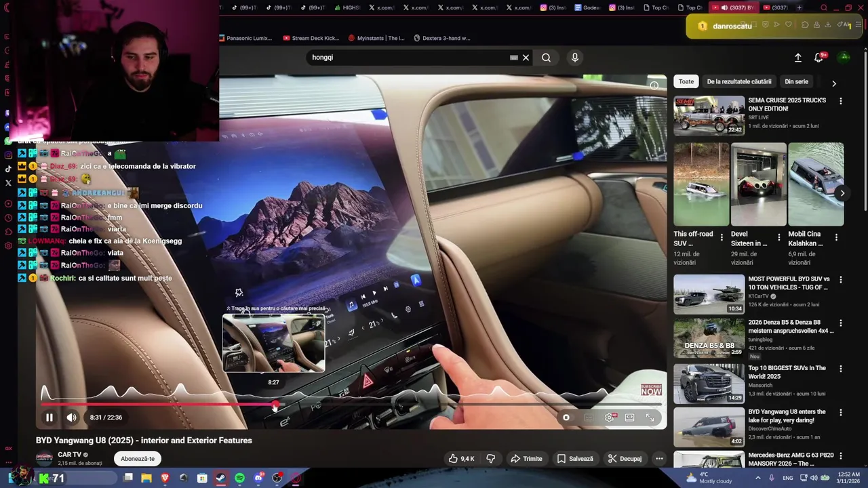Viewport: 868px width, 488px height.
Task: Show more Shorts with right arrow
Action: 842,193
